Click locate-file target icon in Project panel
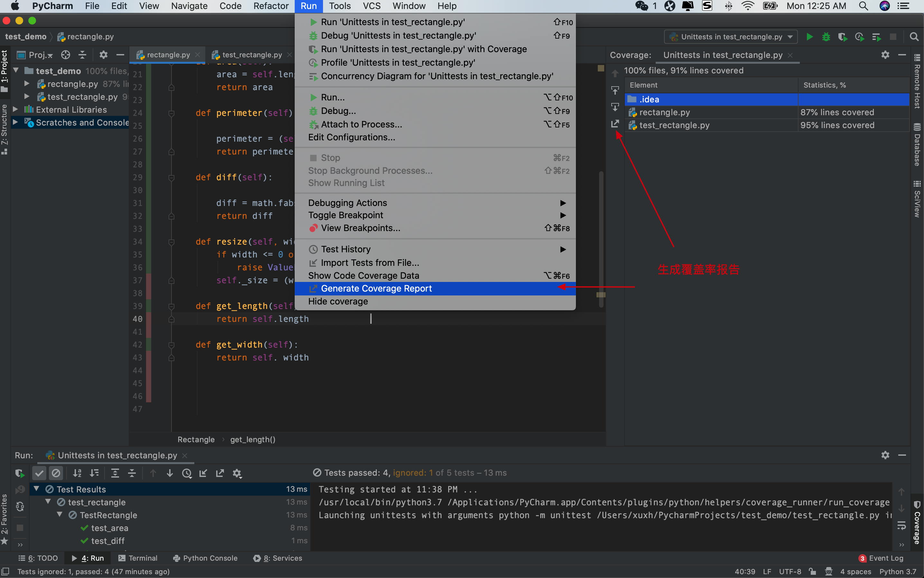Image resolution: width=924 pixels, height=578 pixels. click(x=66, y=55)
